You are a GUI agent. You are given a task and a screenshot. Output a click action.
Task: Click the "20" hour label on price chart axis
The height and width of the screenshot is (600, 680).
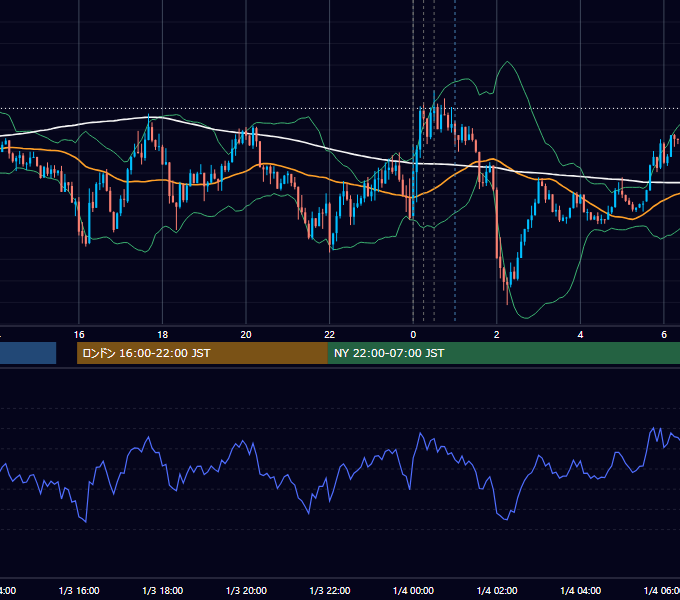coord(246,335)
